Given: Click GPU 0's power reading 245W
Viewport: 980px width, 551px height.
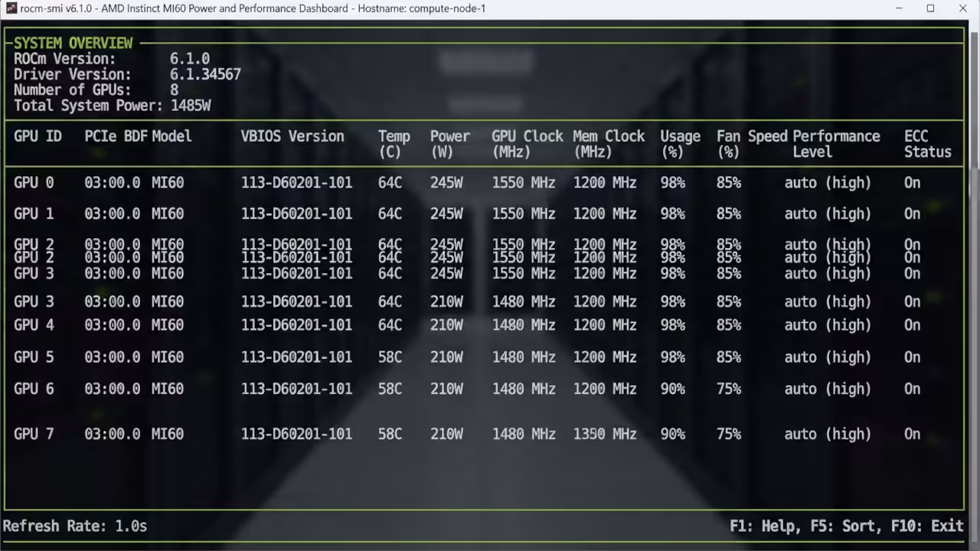Looking at the screenshot, I should pos(446,183).
